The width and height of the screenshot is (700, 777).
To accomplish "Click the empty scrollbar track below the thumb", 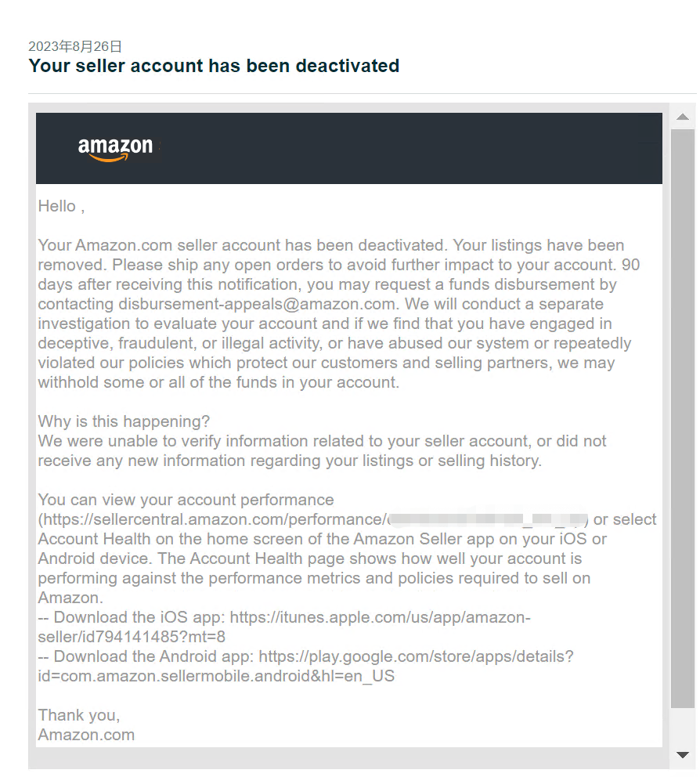I will pyautogui.click(x=683, y=728).
